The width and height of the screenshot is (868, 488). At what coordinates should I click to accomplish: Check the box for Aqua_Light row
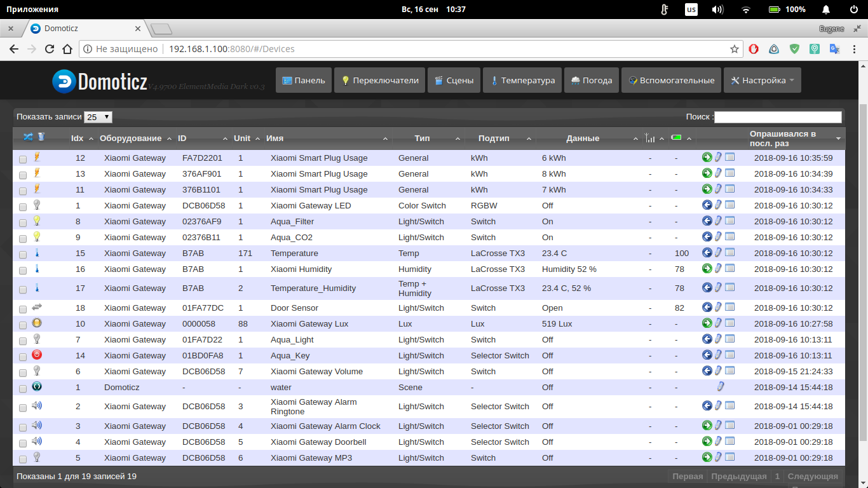click(x=23, y=341)
